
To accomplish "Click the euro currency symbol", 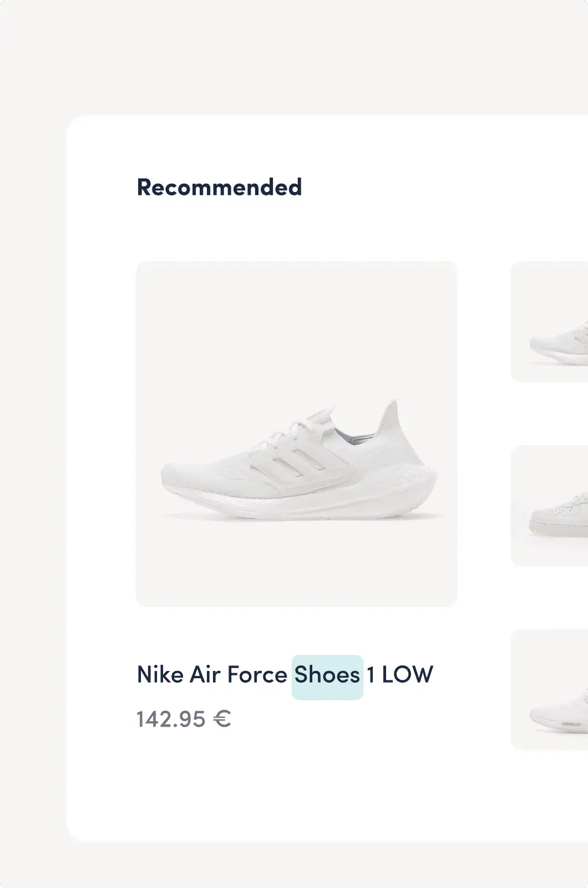I will [222, 720].
